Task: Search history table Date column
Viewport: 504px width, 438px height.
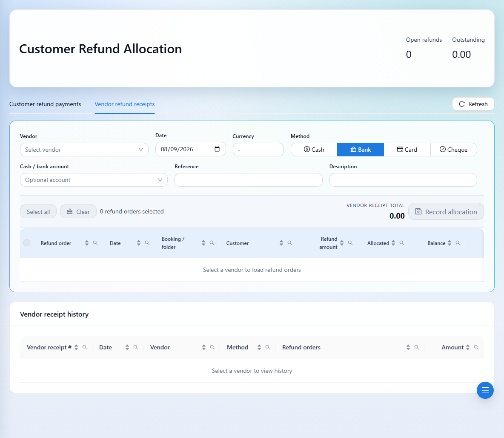Action: click(x=136, y=347)
